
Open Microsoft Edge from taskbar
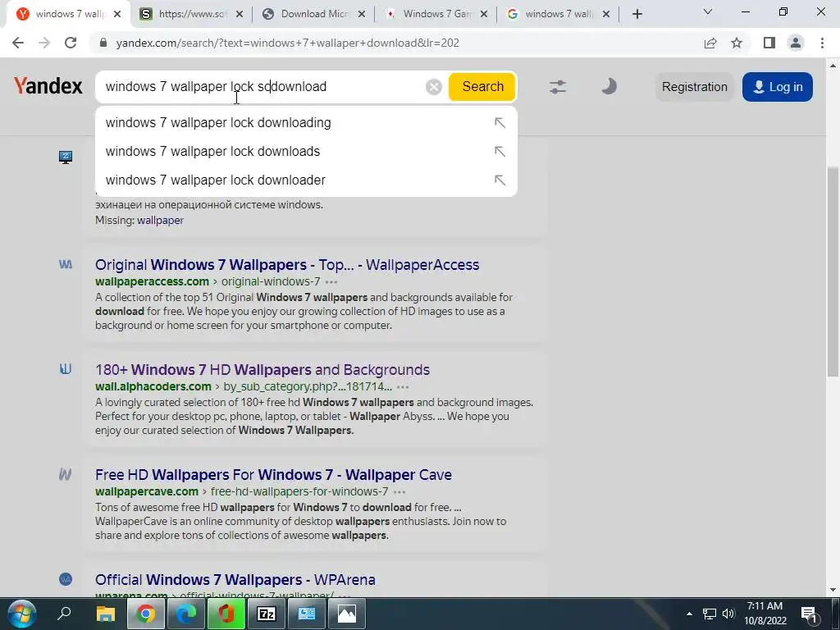click(186, 614)
